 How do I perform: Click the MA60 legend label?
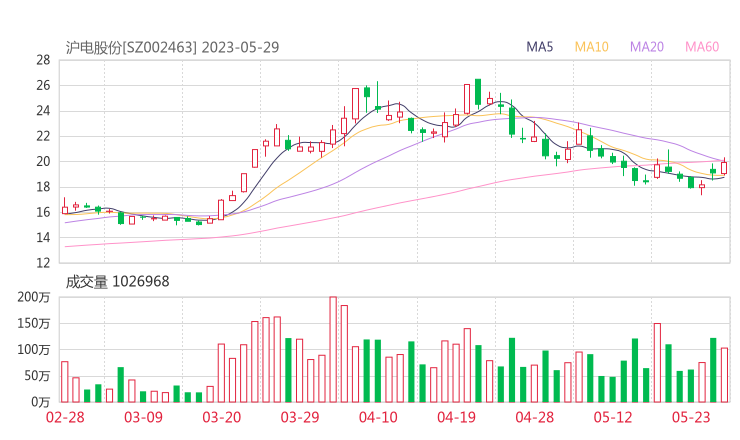tap(701, 47)
